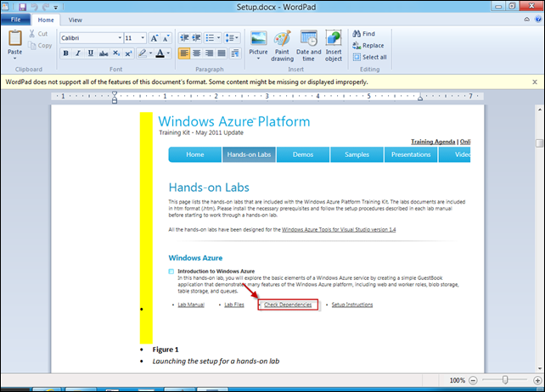Click the Insert object button
Viewport: 545px width, 392px height.
pyautogui.click(x=334, y=46)
